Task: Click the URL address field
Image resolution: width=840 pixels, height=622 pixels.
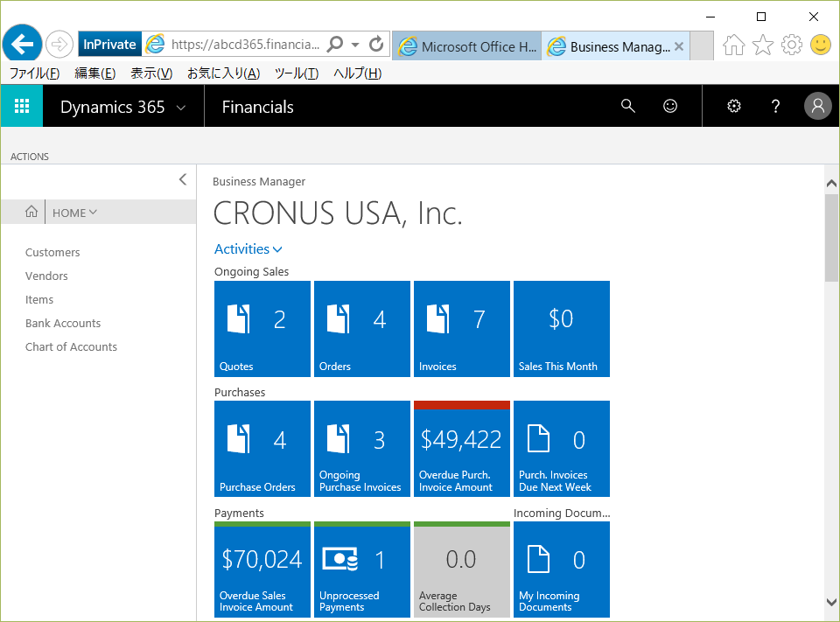Action: (x=245, y=45)
